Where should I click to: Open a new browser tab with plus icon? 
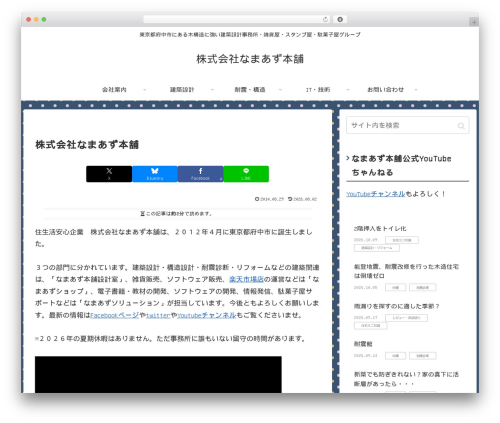pyautogui.click(x=474, y=22)
